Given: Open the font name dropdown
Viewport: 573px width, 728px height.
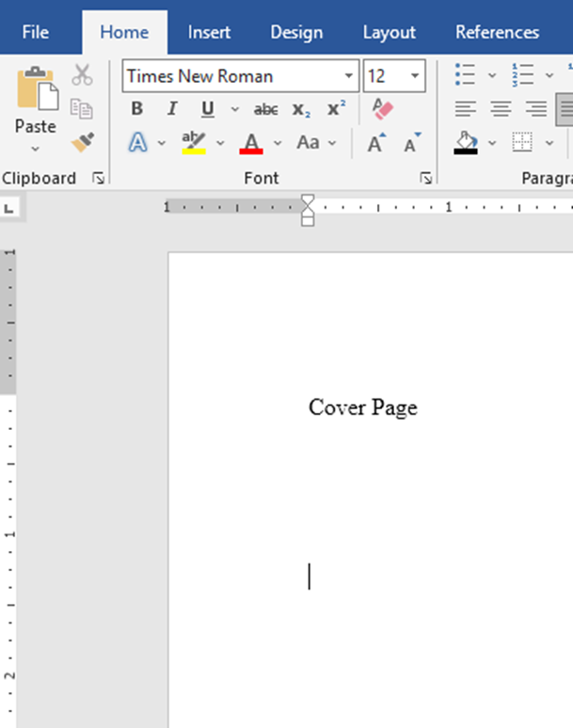Looking at the screenshot, I should point(348,75).
